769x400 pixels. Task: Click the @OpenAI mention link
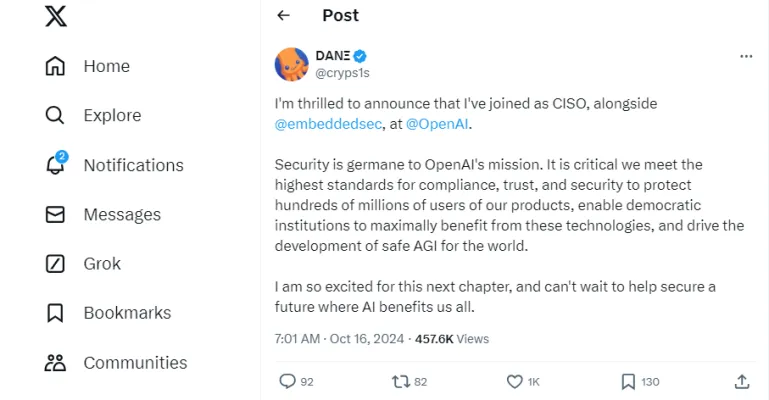coord(437,125)
